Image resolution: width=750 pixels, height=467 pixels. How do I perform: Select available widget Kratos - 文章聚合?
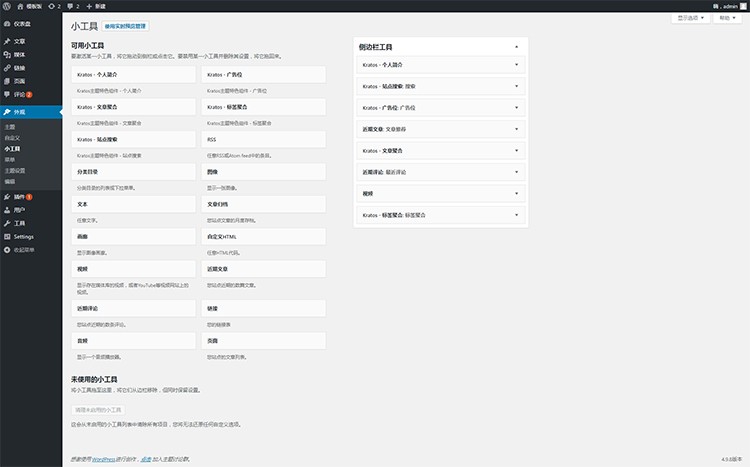click(133, 107)
